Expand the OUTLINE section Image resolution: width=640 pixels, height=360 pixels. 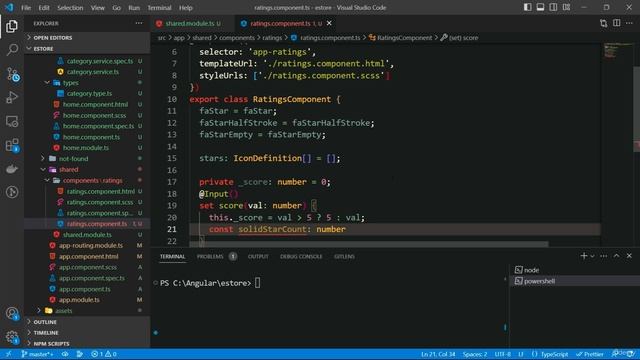[87, 322]
